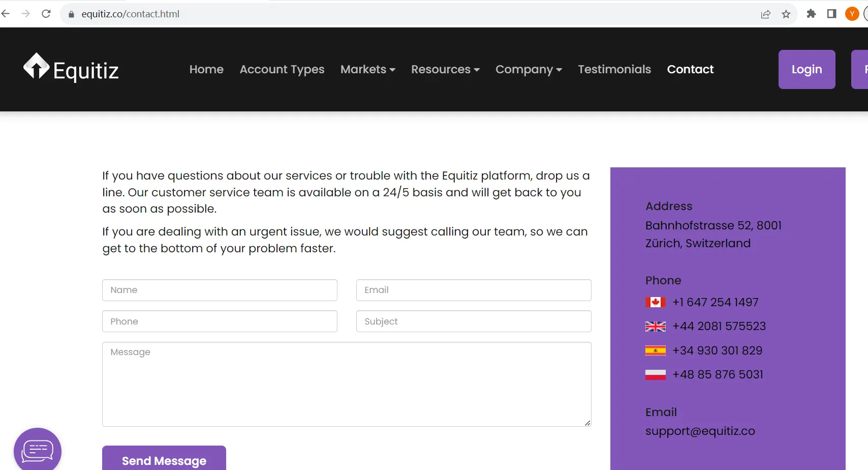Open the Testimonials page
868x470 pixels.
pos(614,69)
